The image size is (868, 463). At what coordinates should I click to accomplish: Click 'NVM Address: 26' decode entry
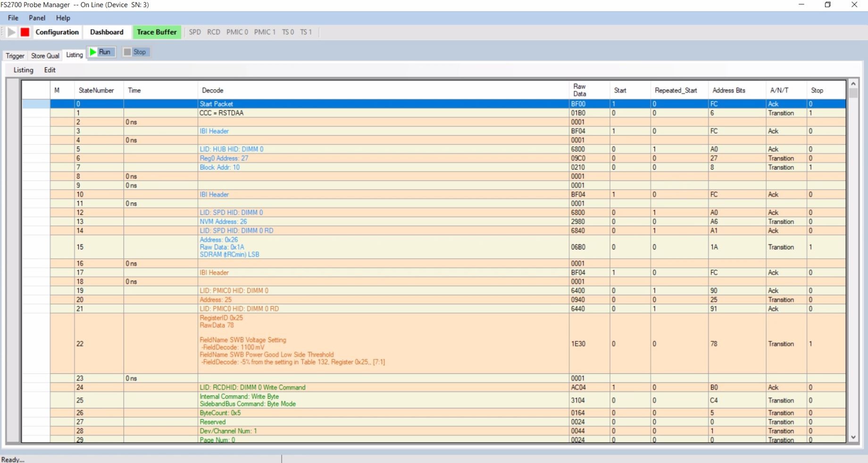point(223,222)
